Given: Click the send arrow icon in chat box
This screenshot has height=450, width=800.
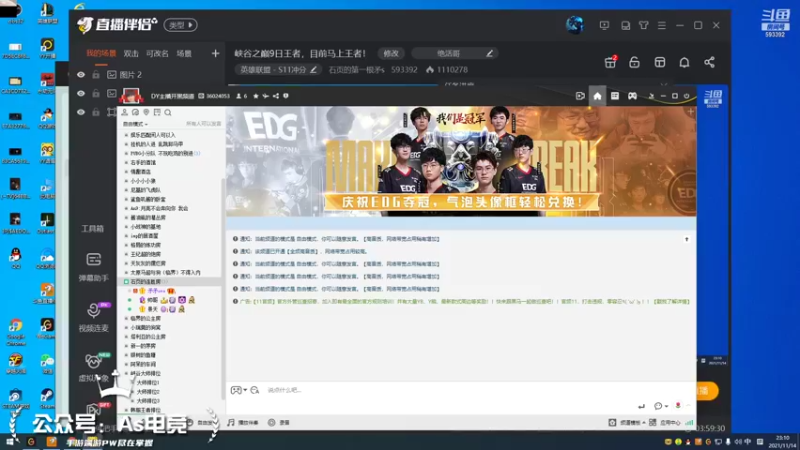Looking at the screenshot, I should click(x=641, y=406).
